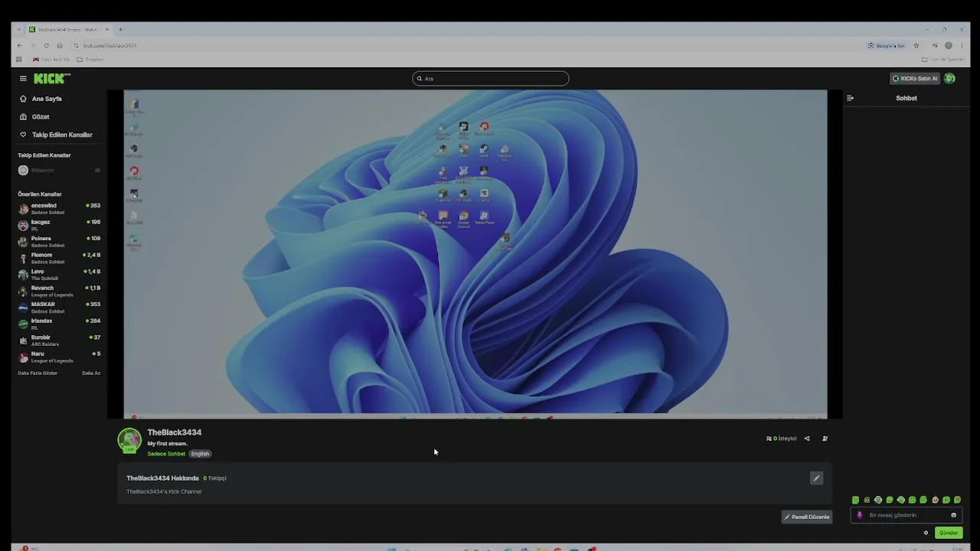Focus the Ara search box
This screenshot has width=980, height=551.
point(491,78)
